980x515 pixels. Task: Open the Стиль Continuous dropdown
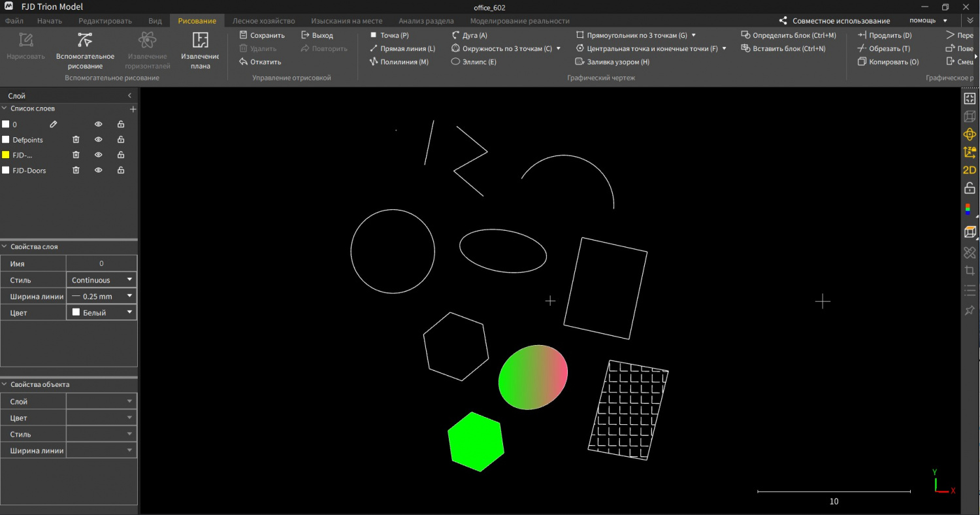pyautogui.click(x=101, y=280)
